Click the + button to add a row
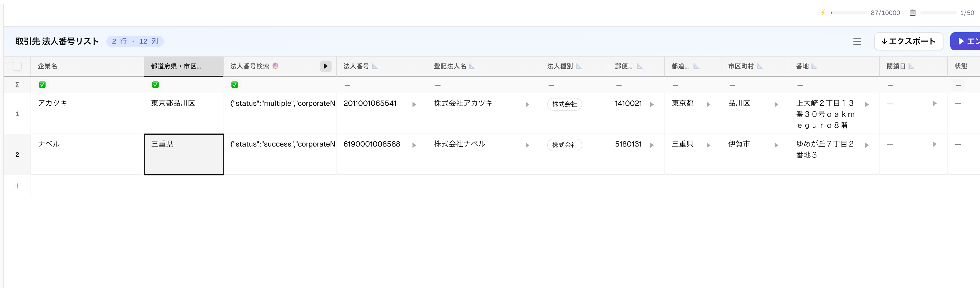Image resolution: width=980 pixels, height=288 pixels. (18, 186)
